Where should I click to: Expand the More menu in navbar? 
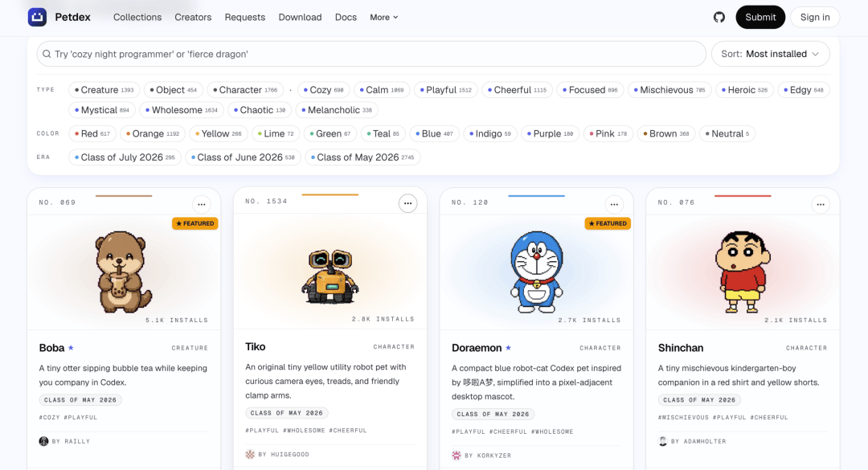384,17
